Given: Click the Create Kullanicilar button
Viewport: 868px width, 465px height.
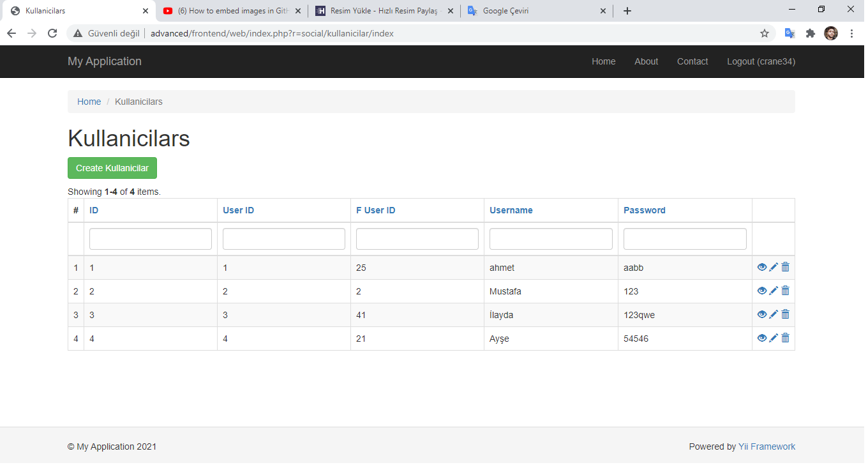Looking at the screenshot, I should tap(112, 168).
